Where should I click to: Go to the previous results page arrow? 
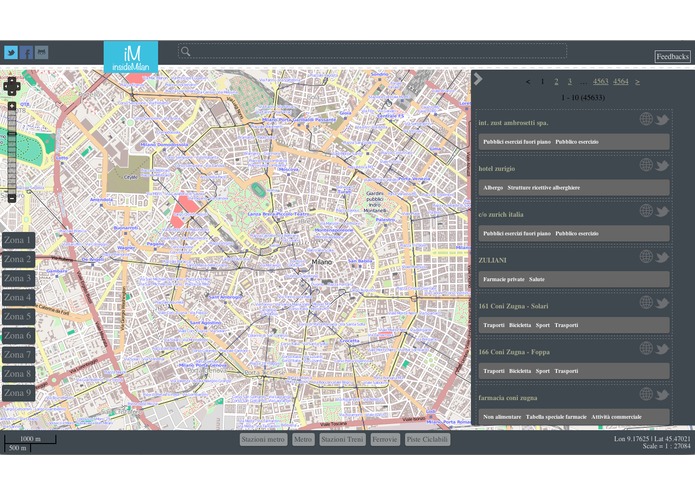[528, 82]
